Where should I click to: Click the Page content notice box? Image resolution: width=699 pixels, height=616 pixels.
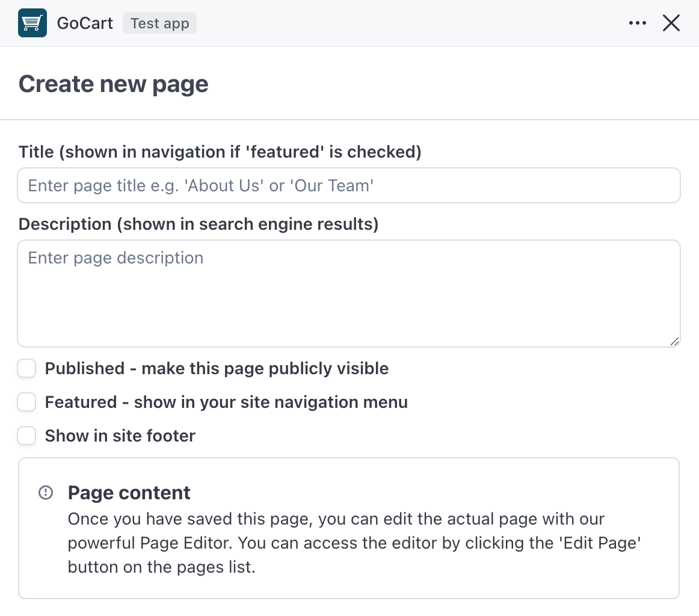point(349,528)
